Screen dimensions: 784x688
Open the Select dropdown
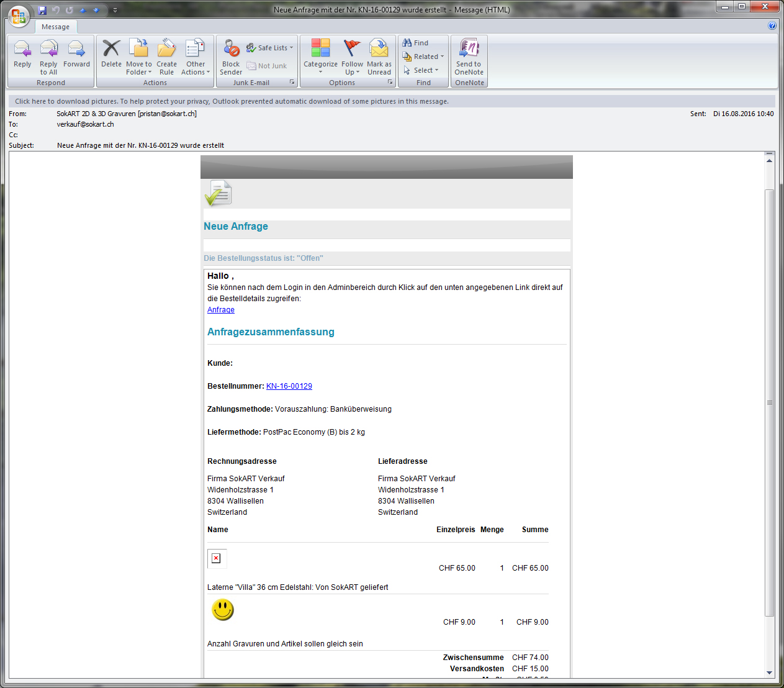(x=421, y=70)
